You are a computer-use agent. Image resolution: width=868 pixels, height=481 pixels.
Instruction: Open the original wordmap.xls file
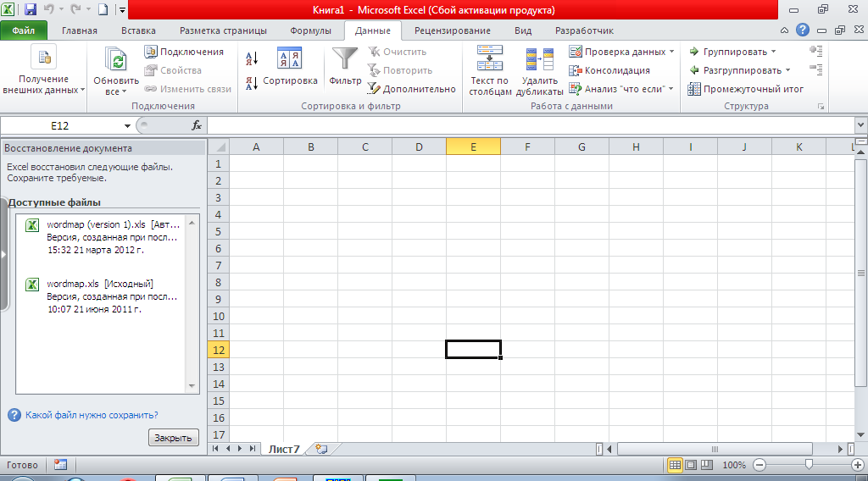pos(105,296)
